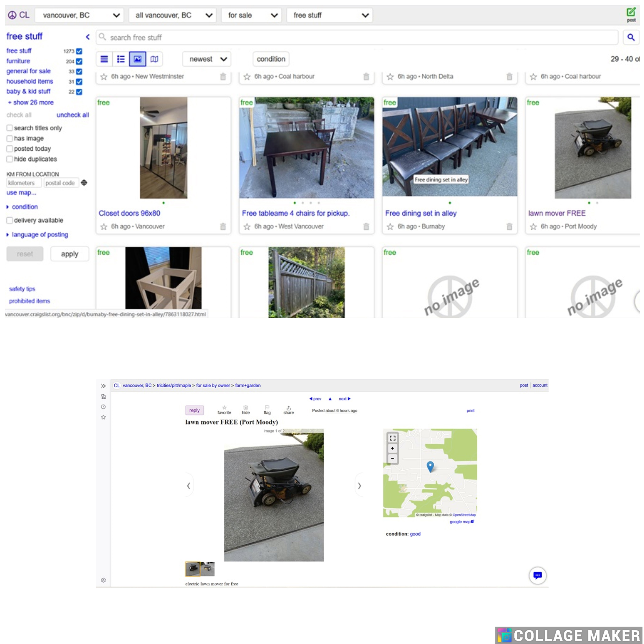Switch to gallery view icon

pyautogui.click(x=137, y=59)
